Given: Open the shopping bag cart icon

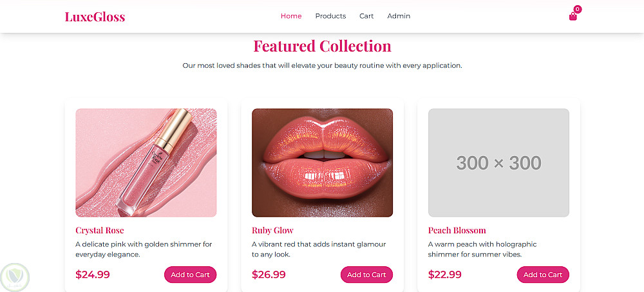Looking at the screenshot, I should pos(573,17).
